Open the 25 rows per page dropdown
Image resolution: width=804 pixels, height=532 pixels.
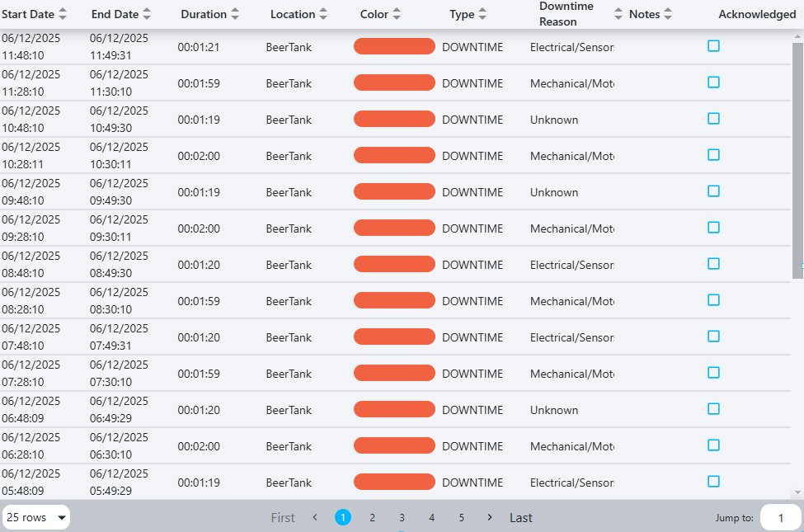[x=36, y=517]
